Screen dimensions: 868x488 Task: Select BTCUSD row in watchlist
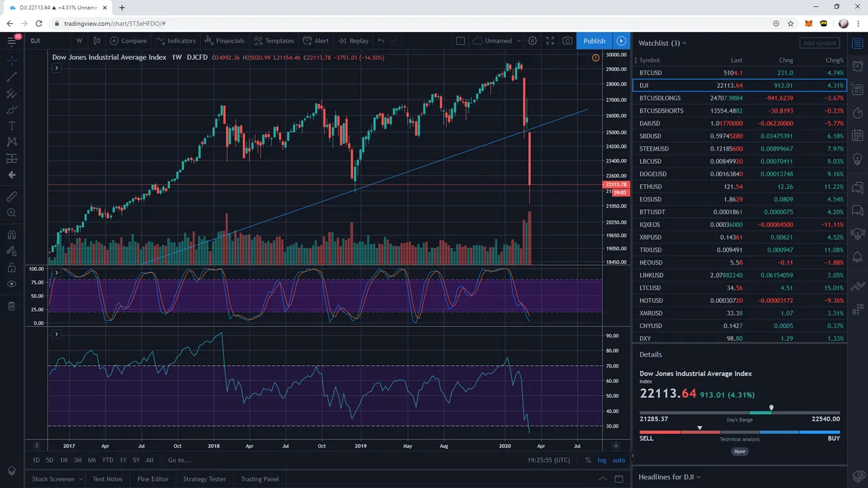click(x=740, y=73)
